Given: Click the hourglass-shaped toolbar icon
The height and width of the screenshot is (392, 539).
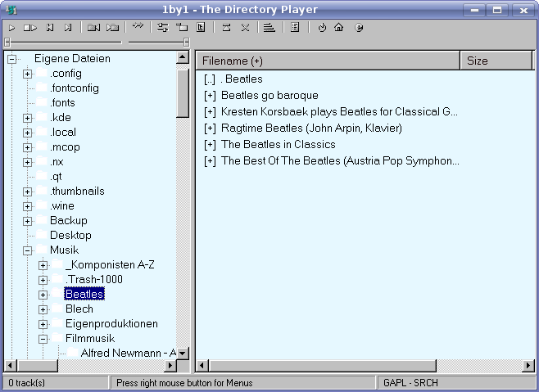Looking at the screenshot, I should 226,28.
